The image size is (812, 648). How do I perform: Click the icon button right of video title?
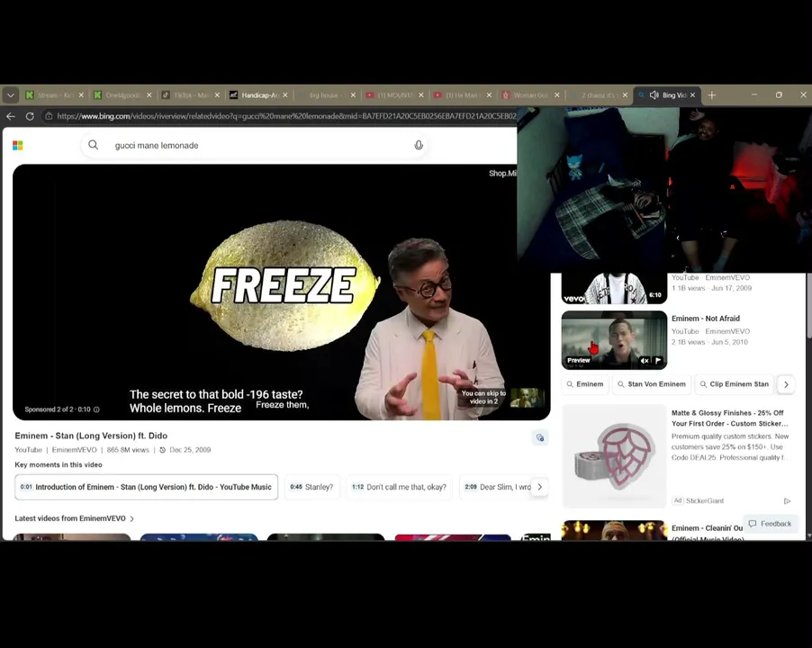point(540,438)
